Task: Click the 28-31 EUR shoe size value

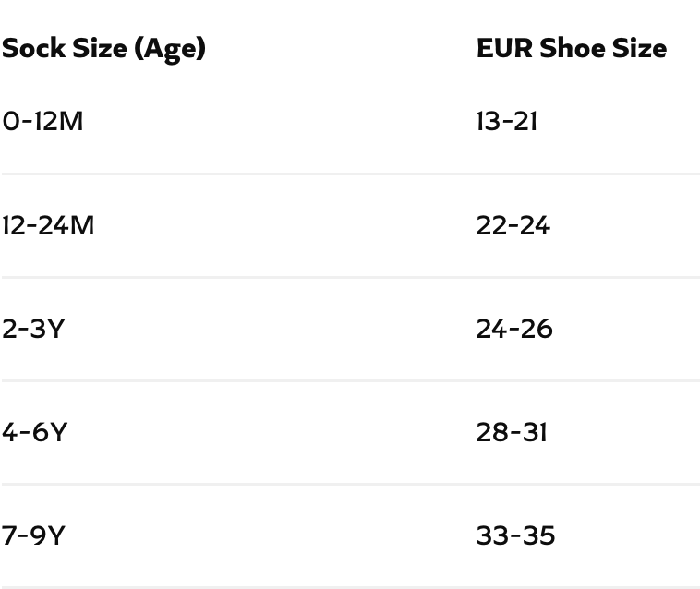Action: click(512, 432)
